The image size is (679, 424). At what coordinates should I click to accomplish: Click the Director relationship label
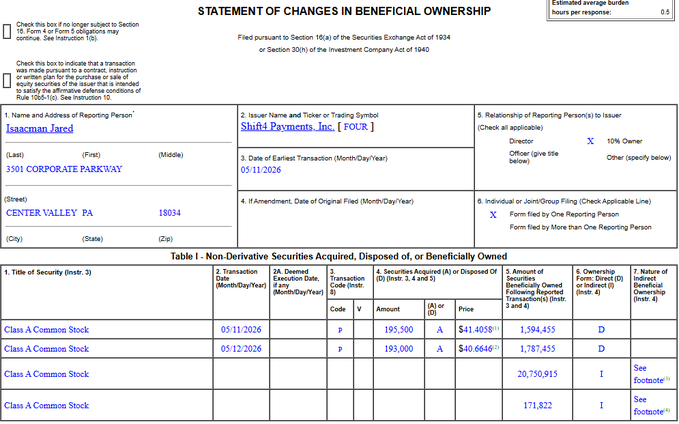[521, 141]
